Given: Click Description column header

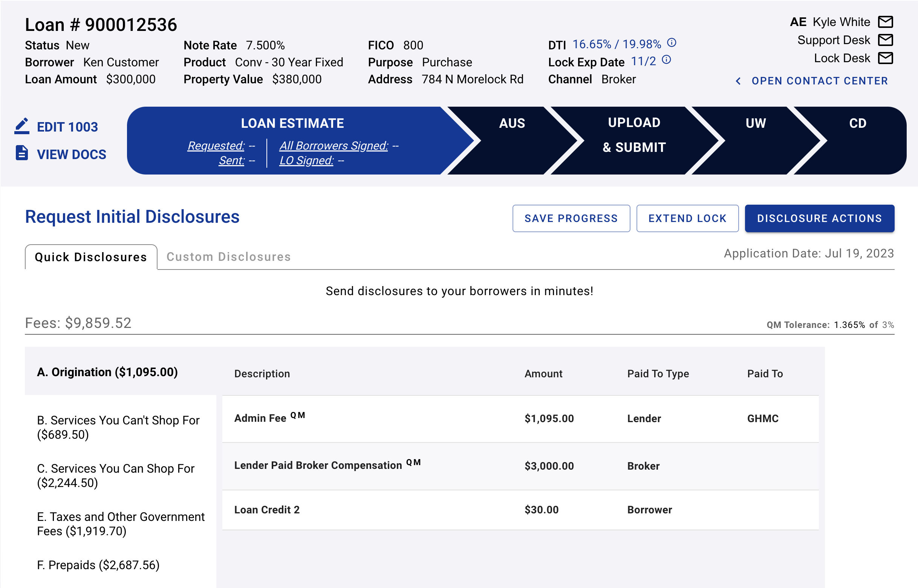Looking at the screenshot, I should (262, 374).
